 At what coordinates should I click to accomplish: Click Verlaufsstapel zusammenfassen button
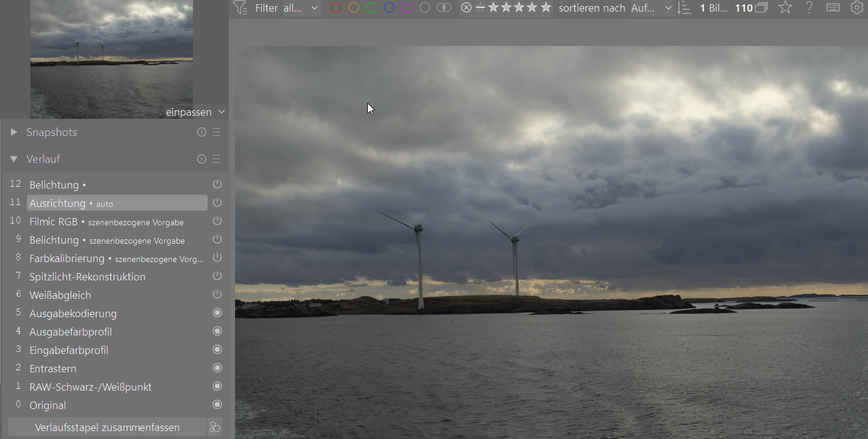coord(107,427)
